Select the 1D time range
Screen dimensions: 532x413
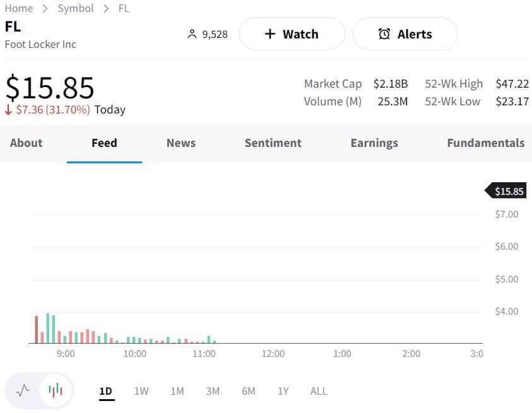(x=106, y=391)
